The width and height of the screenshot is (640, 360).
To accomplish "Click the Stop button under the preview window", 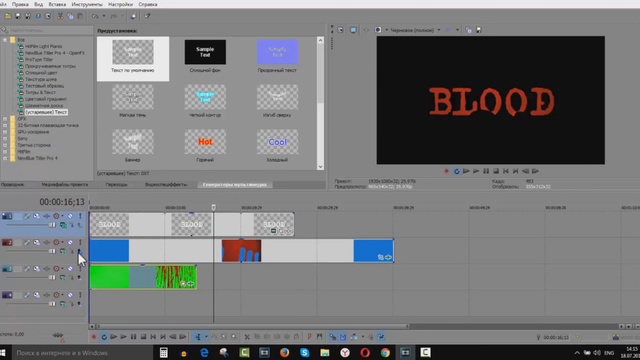I will 496,171.
